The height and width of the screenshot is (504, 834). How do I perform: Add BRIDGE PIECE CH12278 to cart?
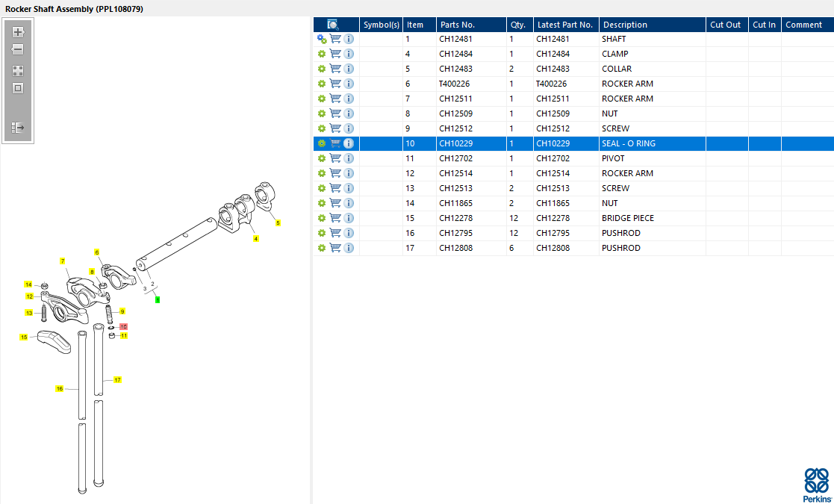335,217
